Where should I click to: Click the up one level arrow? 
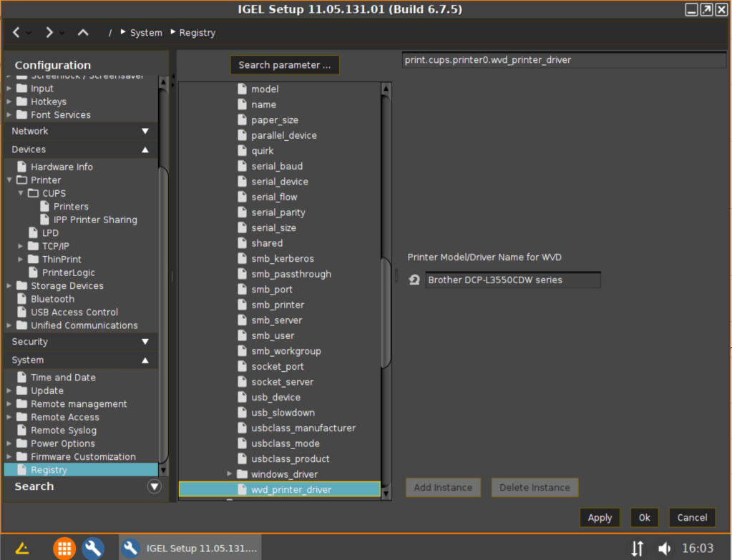coord(83,33)
